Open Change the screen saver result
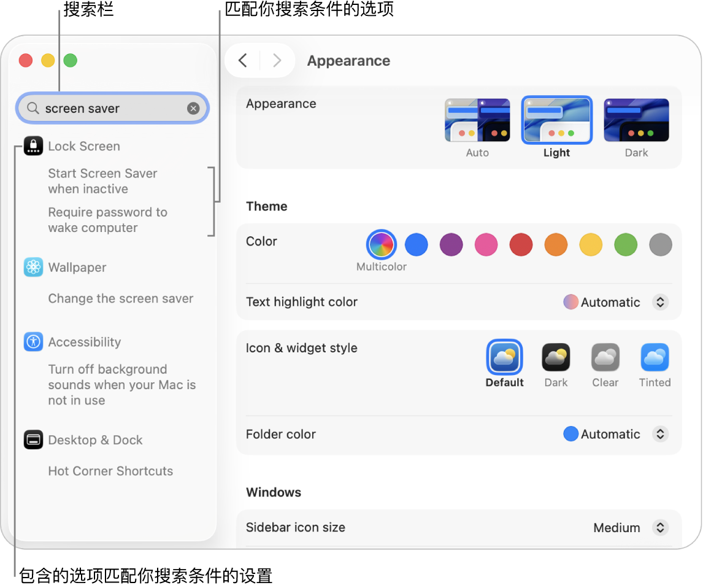 (x=121, y=298)
